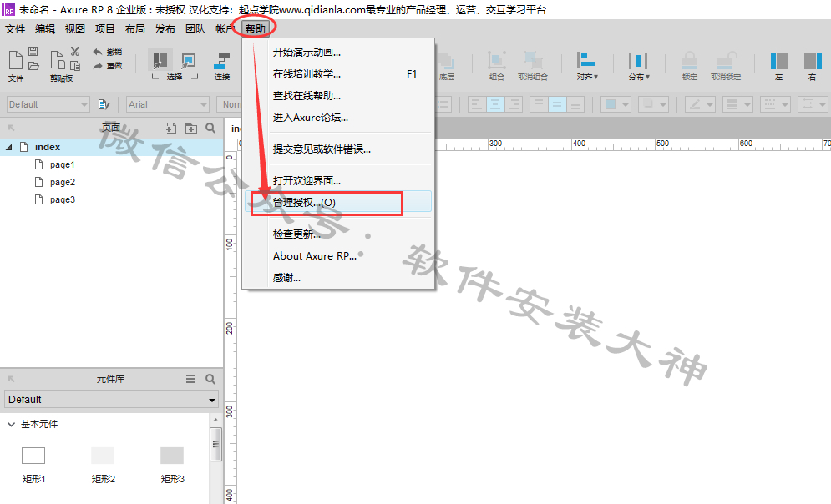Click the copy icon below the scissors
The height and width of the screenshot is (504, 831).
coord(75,66)
